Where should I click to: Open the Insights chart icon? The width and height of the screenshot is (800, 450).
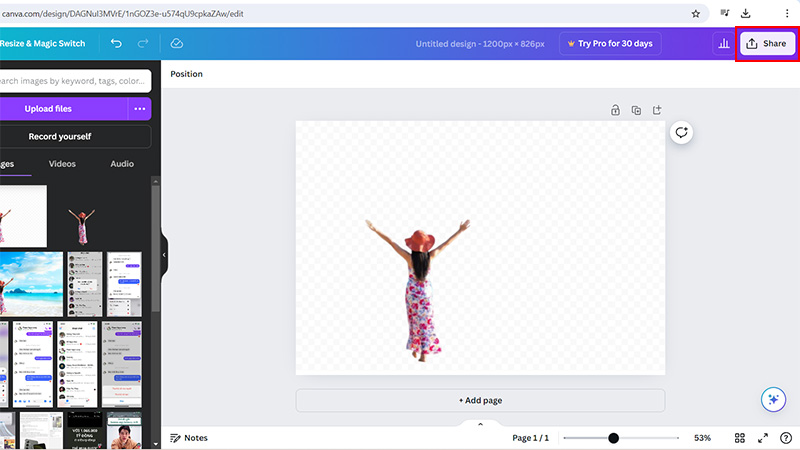tap(724, 43)
